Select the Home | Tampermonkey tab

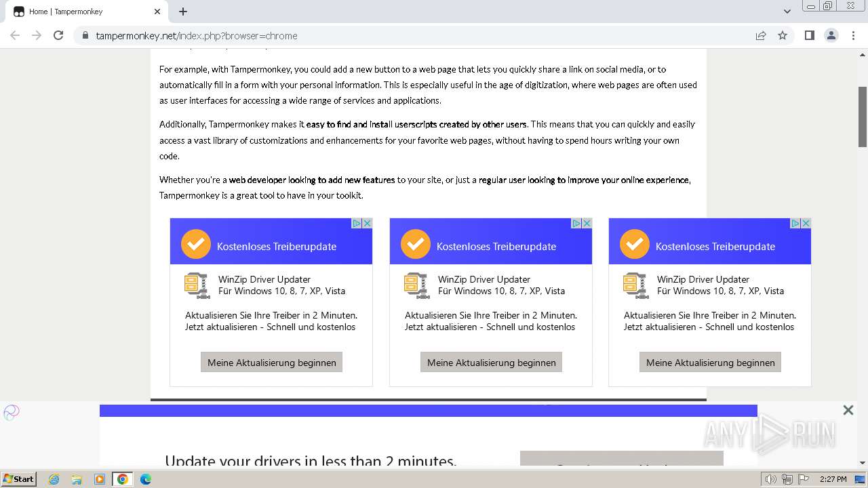click(x=87, y=12)
